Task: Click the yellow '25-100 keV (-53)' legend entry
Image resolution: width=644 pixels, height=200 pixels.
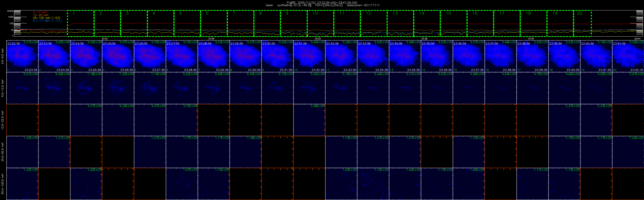Action: [47, 18]
